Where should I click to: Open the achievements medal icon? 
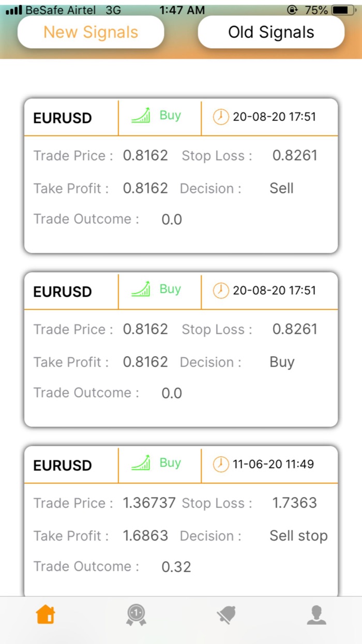tap(135, 614)
